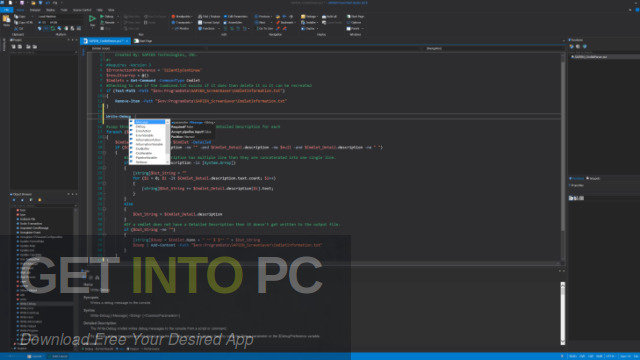Image resolution: width=640 pixels, height=360 pixels.
Task: Click the code editor vertical scrollbar
Action: pos(563,157)
